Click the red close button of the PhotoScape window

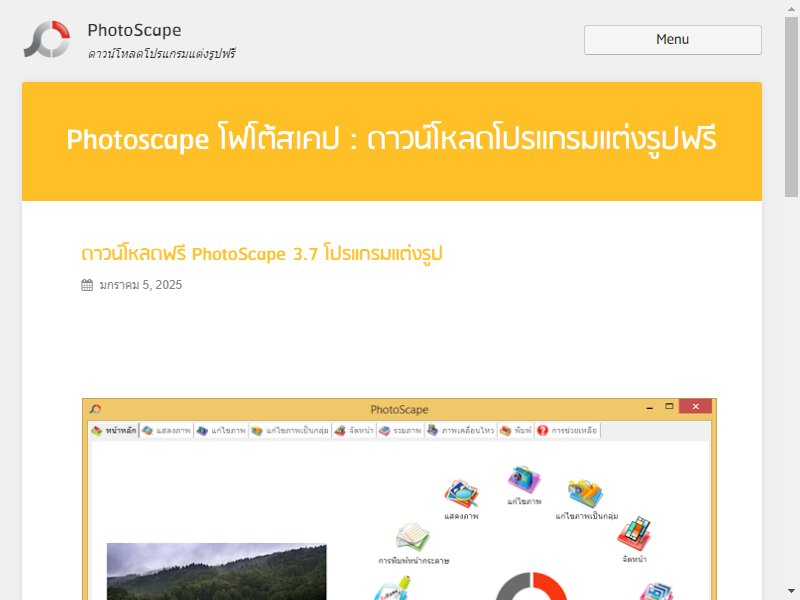[695, 406]
